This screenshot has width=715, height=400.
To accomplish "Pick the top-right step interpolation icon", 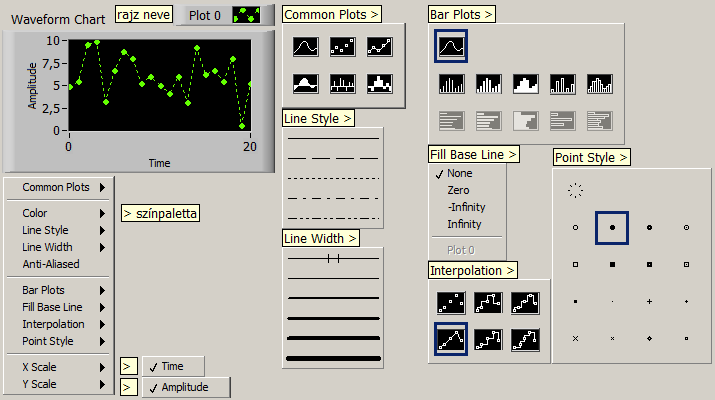I will [x=525, y=303].
